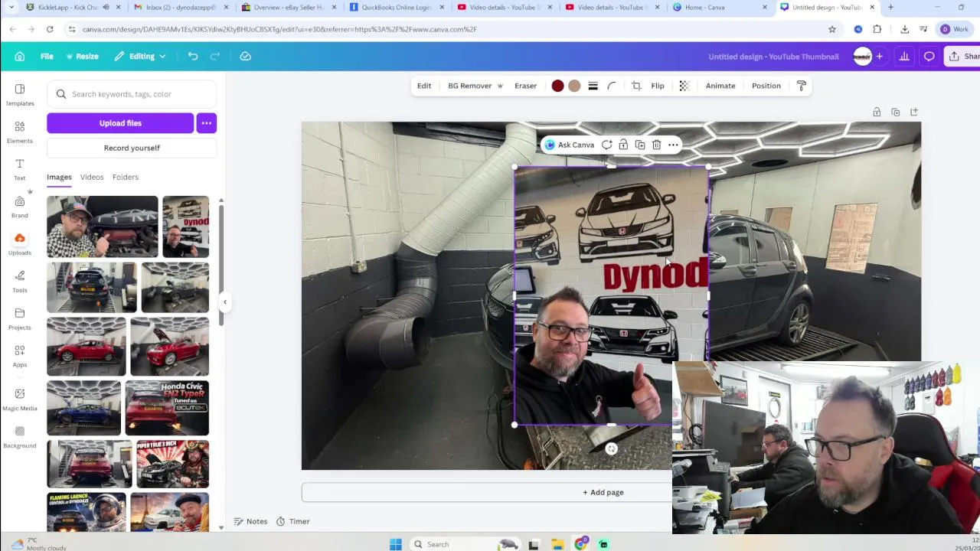
Task: Open the tan color swatch
Action: pyautogui.click(x=574, y=86)
